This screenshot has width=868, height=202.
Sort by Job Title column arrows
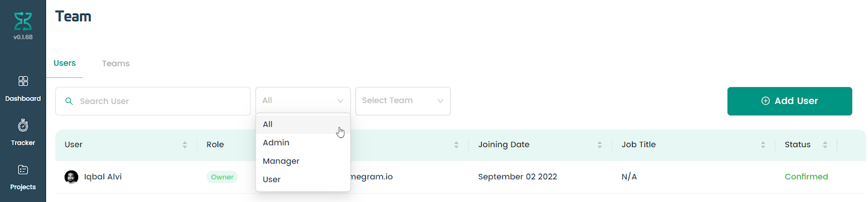pyautogui.click(x=763, y=145)
